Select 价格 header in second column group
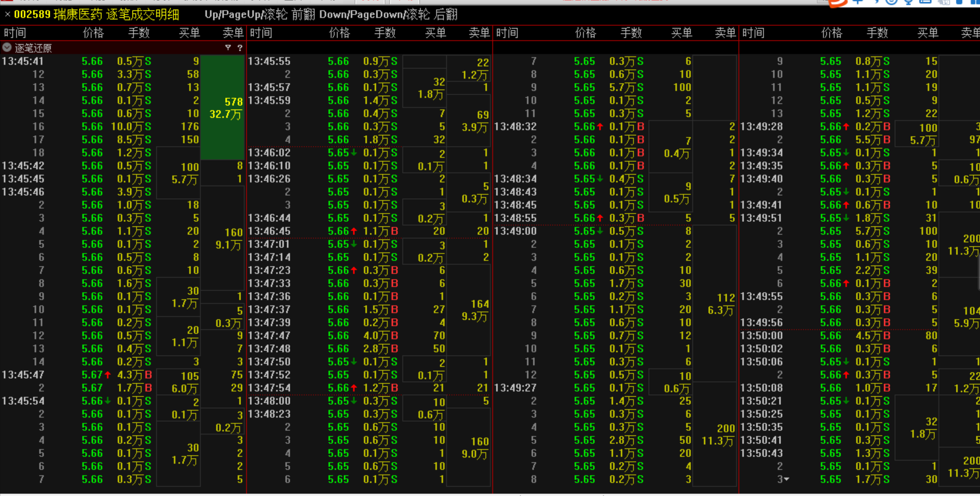Viewport: 980px width, 496px height. click(339, 33)
